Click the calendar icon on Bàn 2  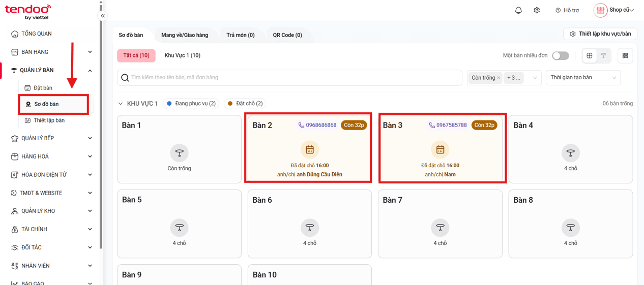pyautogui.click(x=309, y=150)
